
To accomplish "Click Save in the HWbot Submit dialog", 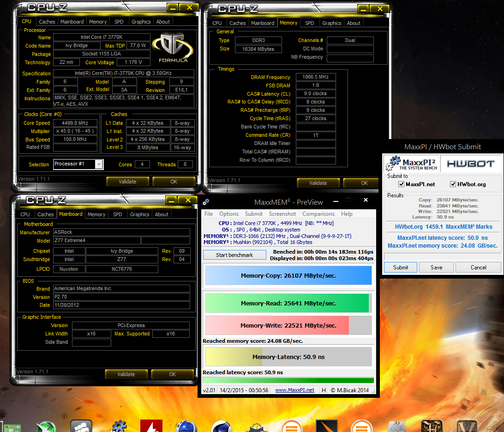I will (x=436, y=268).
